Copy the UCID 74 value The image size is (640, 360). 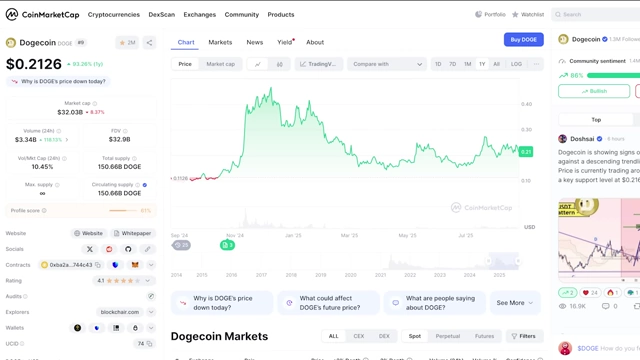point(149,344)
